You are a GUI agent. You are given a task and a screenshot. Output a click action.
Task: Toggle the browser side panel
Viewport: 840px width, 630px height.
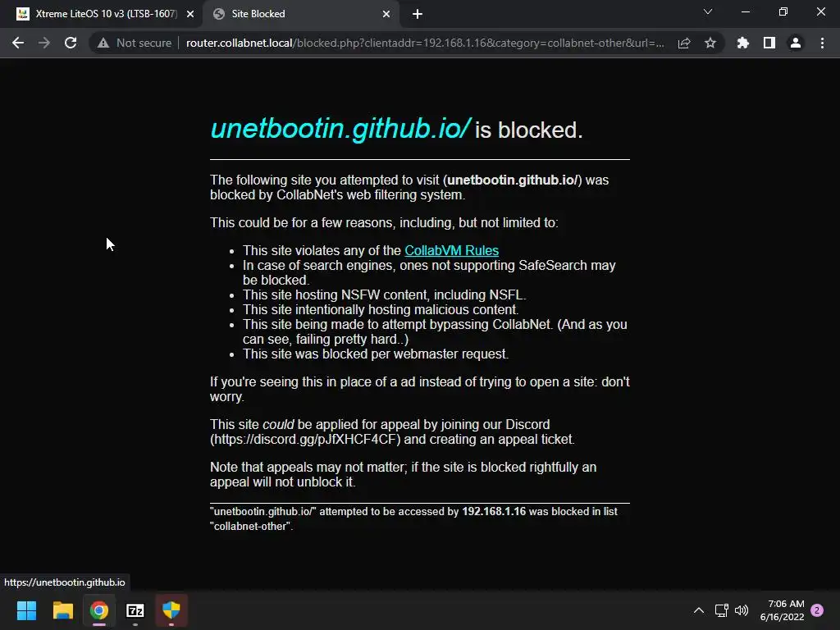pos(769,43)
